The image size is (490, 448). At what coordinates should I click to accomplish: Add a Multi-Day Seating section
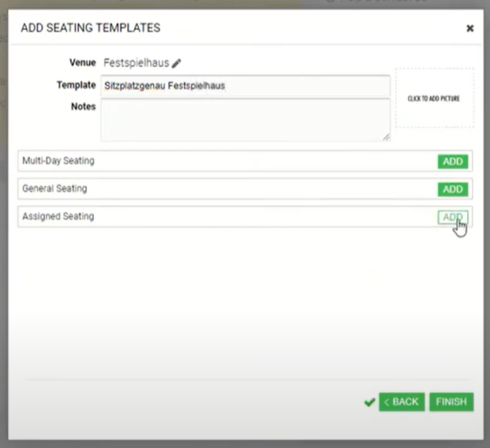click(452, 162)
